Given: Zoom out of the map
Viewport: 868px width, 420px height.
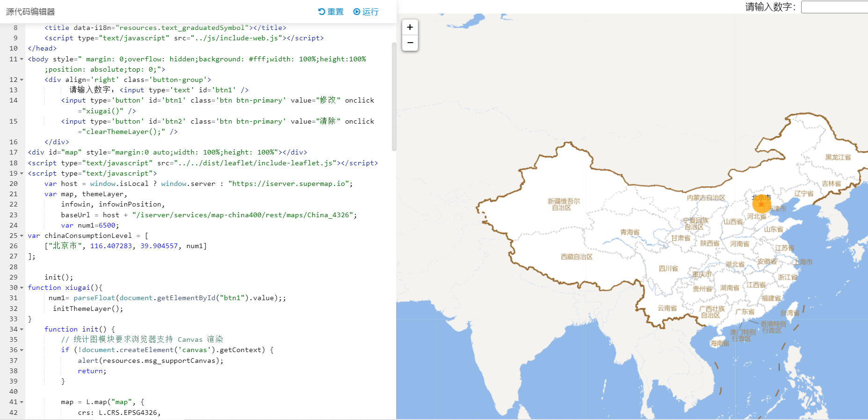Looking at the screenshot, I should point(410,43).
